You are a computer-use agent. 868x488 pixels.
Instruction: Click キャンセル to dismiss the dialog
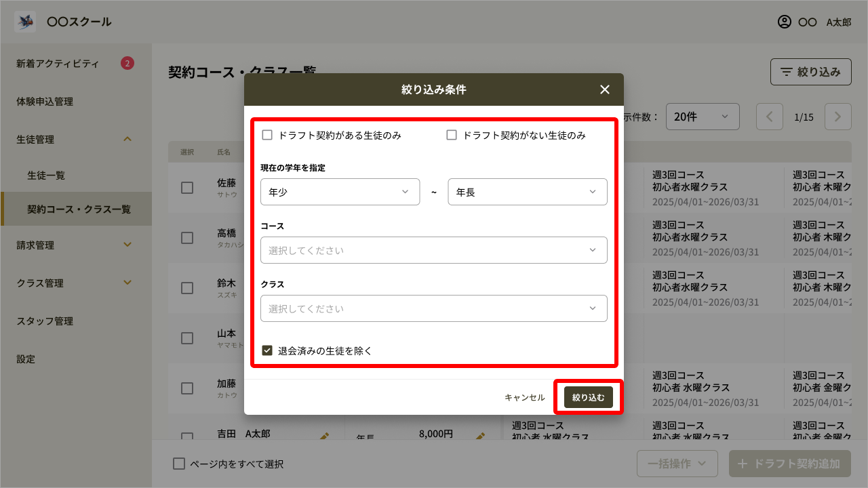(x=524, y=398)
